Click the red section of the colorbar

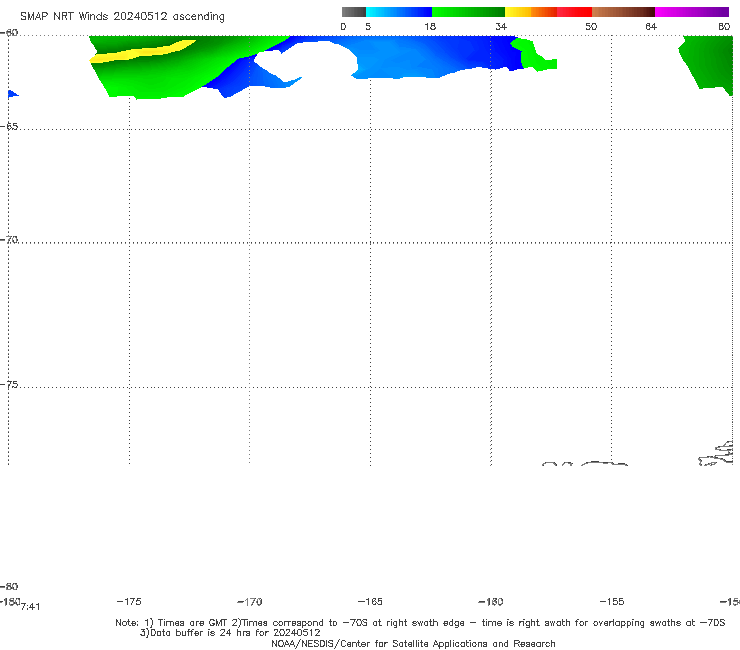click(574, 12)
